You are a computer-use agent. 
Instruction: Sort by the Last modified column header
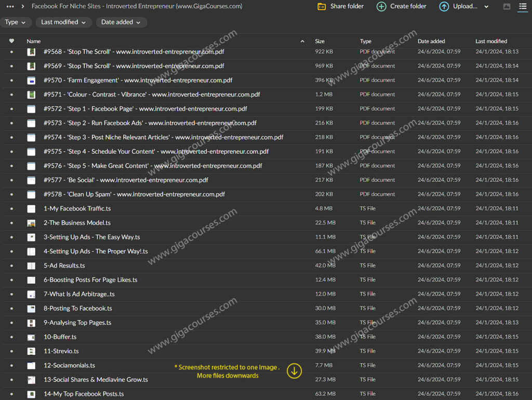[x=491, y=41]
